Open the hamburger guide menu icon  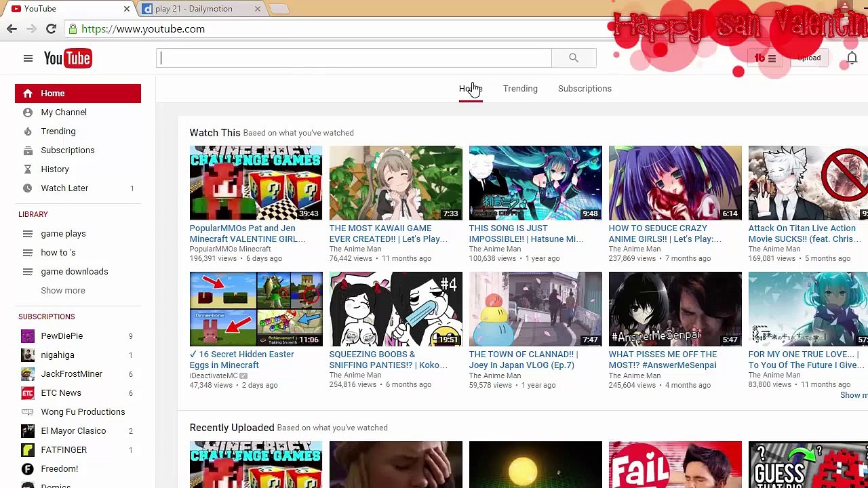(28, 58)
